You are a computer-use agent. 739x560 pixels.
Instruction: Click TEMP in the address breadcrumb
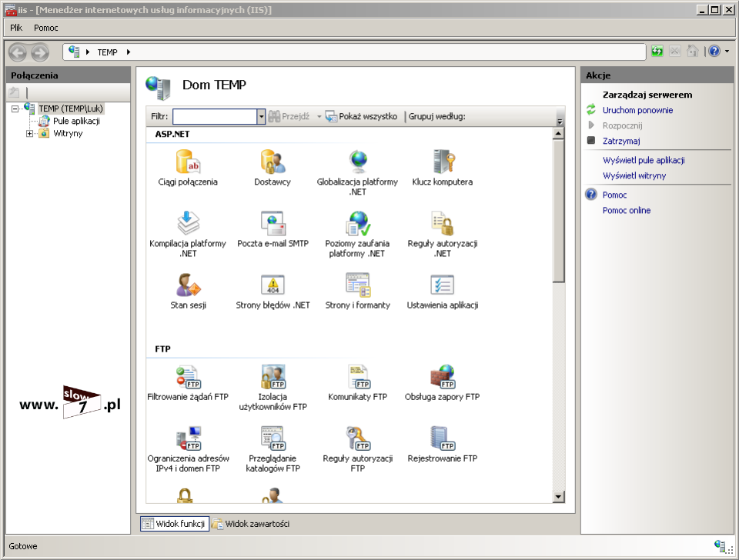[x=108, y=52]
